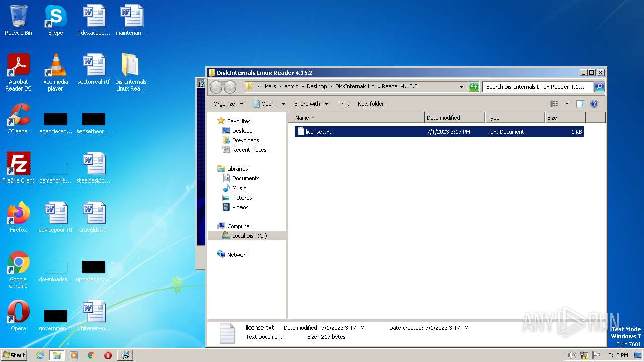
Task: Expand the Desktop breadcrumb arrow
Action: 331,87
